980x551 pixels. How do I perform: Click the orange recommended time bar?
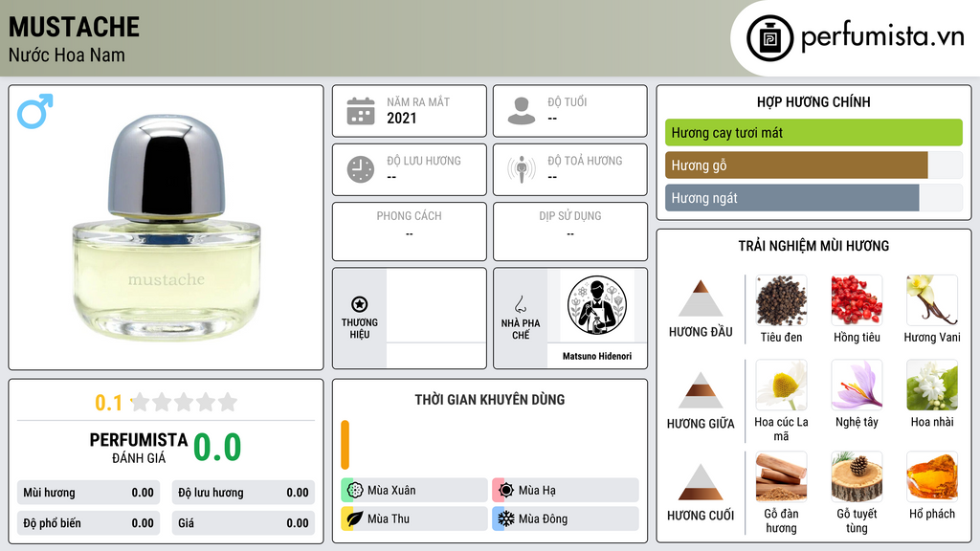click(345, 445)
